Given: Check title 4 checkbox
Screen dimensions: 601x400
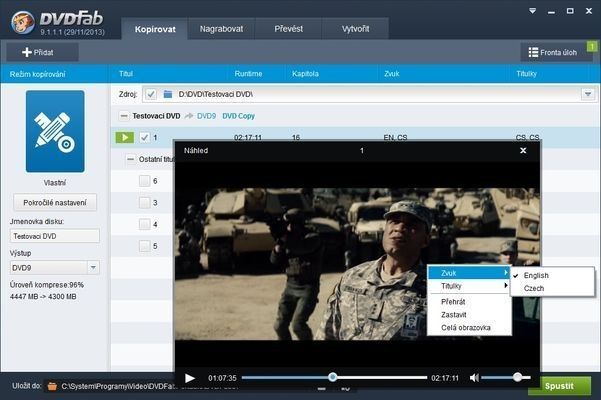Looking at the screenshot, I should pyautogui.click(x=145, y=224).
